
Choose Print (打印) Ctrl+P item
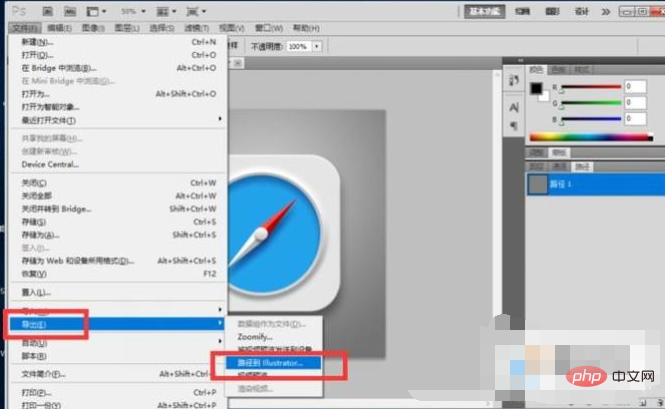pos(118,392)
